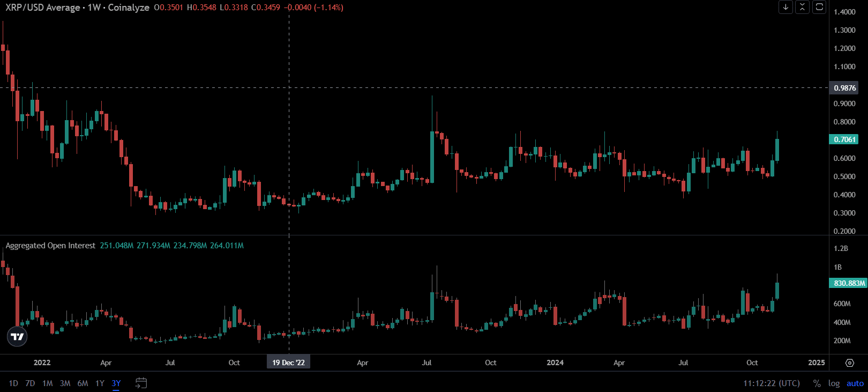868x392 pixels.
Task: Click the TradingView logo
Action: 17,336
